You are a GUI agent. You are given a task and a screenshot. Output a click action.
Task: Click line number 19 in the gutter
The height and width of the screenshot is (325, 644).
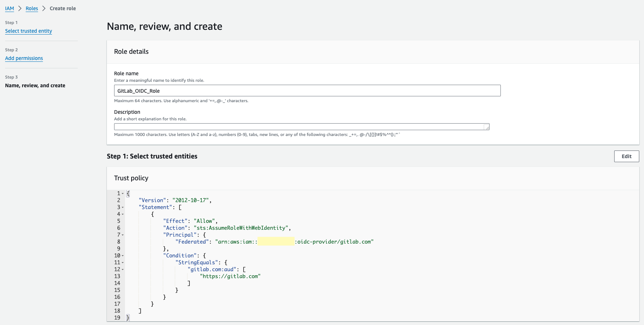(117, 318)
